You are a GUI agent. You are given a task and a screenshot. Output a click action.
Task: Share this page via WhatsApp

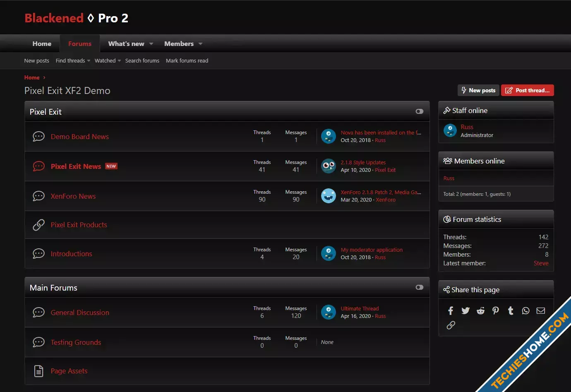(x=525, y=310)
